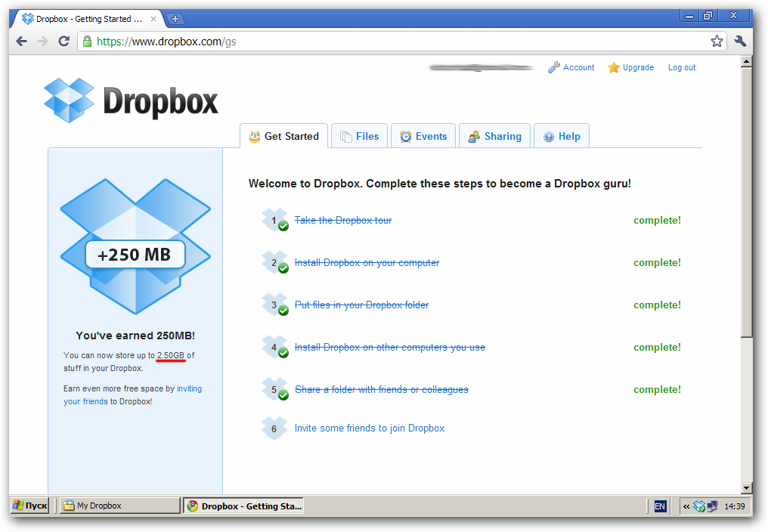Image resolution: width=768 pixels, height=532 pixels.
Task: Open the Sharing tab
Action: point(494,136)
